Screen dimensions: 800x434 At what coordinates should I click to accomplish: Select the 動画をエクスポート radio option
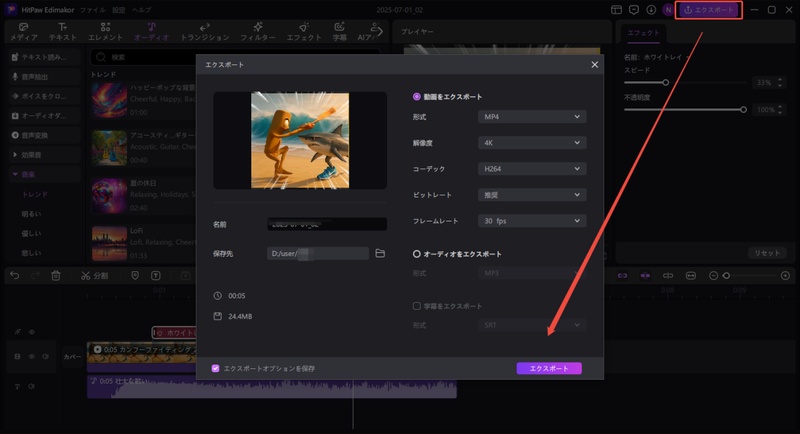[x=417, y=97]
